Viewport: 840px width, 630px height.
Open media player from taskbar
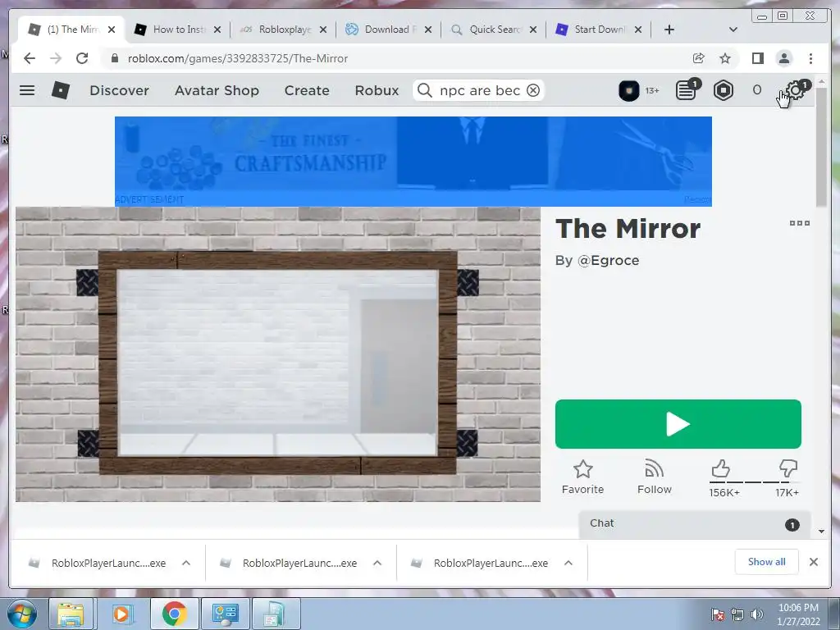point(122,614)
